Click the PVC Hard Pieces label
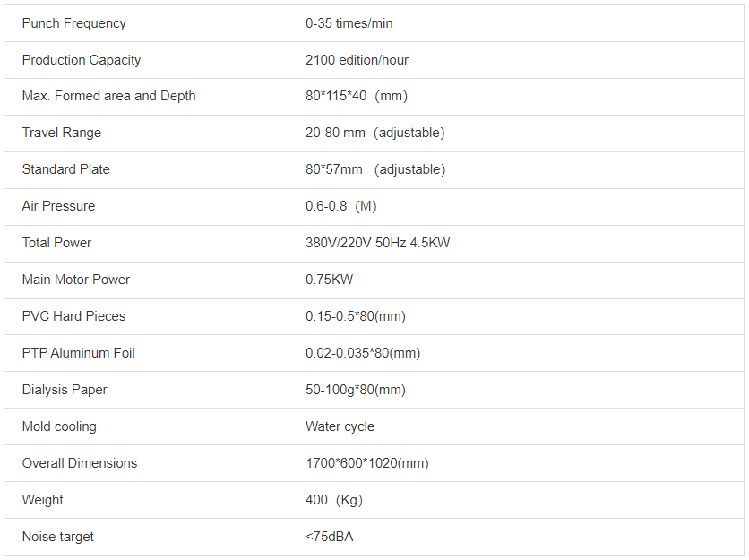Viewport: 749px width, 560px height. pos(73,316)
